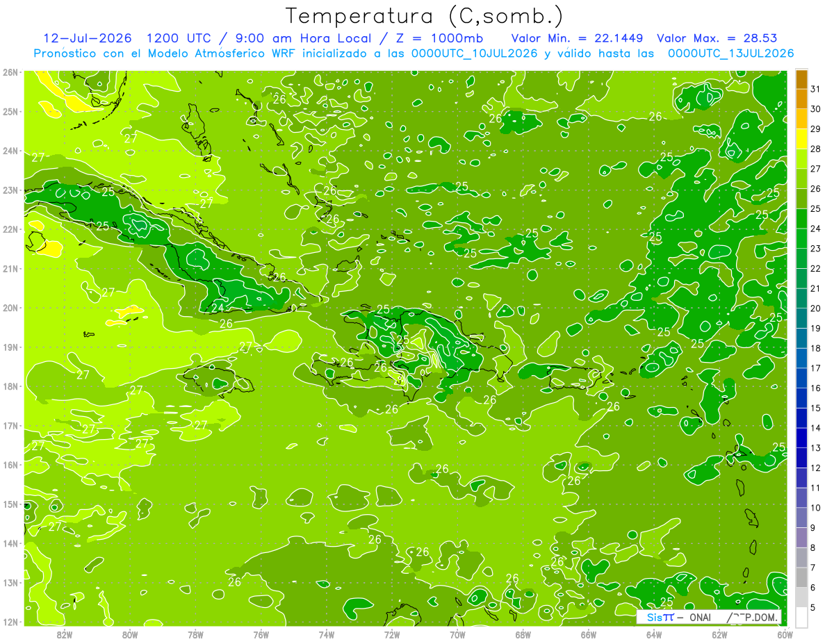This screenshot has height=644, width=834.
Task: Click the "66W" longitude label
Action: click(589, 634)
